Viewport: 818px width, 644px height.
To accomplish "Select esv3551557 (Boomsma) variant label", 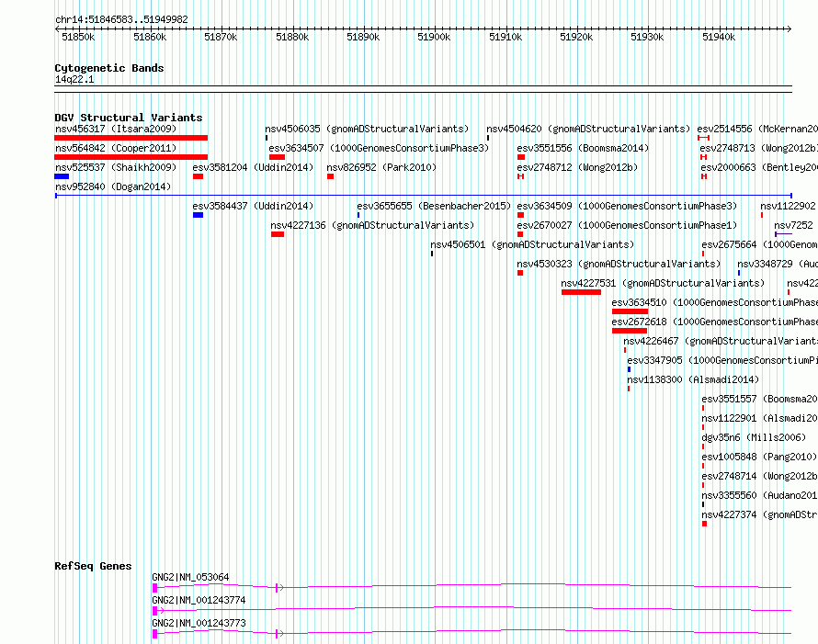I will [759, 399].
